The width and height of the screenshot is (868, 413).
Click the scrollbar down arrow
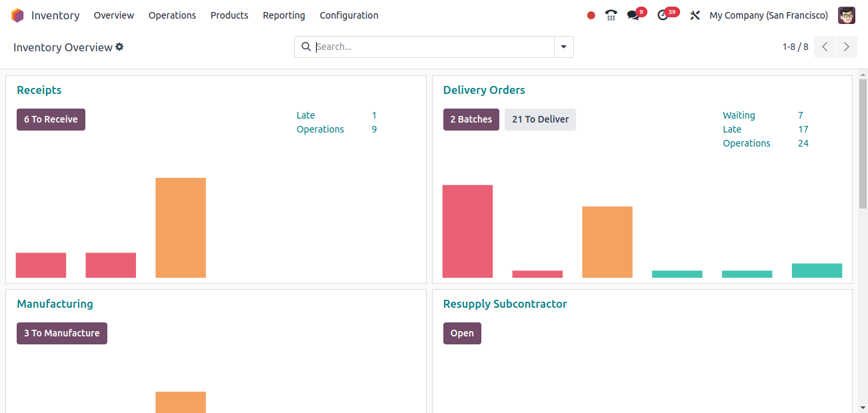coord(863,407)
